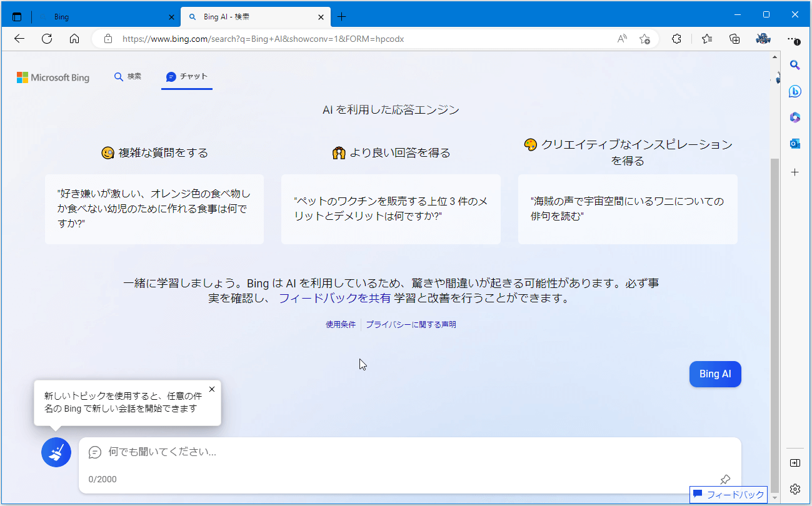Image resolution: width=812 pixels, height=506 pixels.
Task: Close the new topic tooltip popup
Action: tap(212, 389)
